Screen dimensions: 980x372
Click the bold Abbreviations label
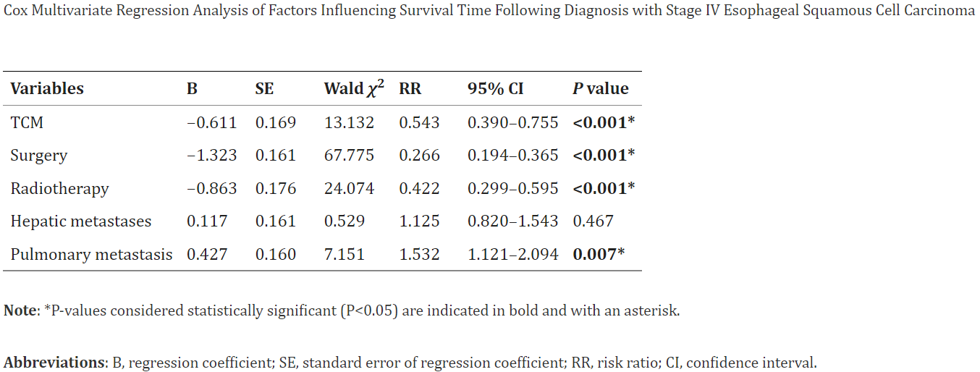coord(55,363)
